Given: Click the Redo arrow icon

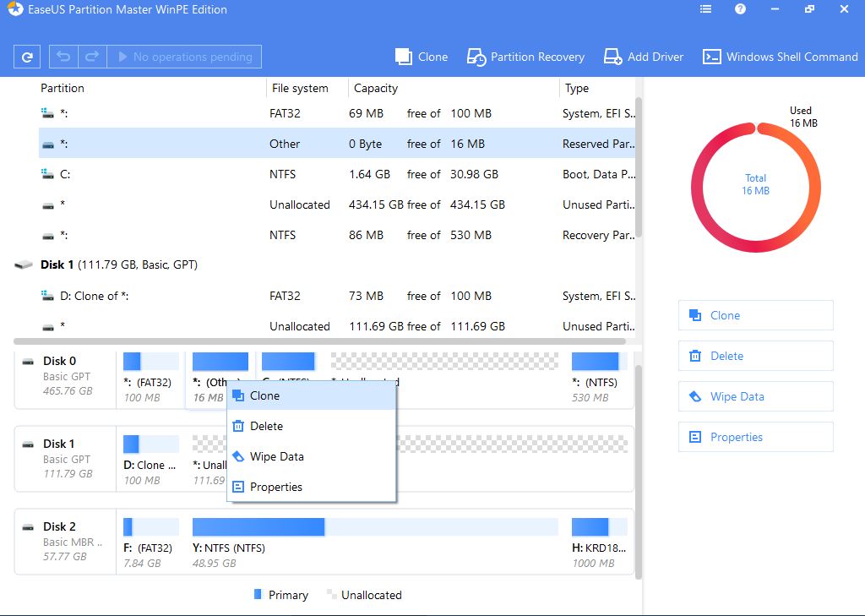Looking at the screenshot, I should 93,57.
